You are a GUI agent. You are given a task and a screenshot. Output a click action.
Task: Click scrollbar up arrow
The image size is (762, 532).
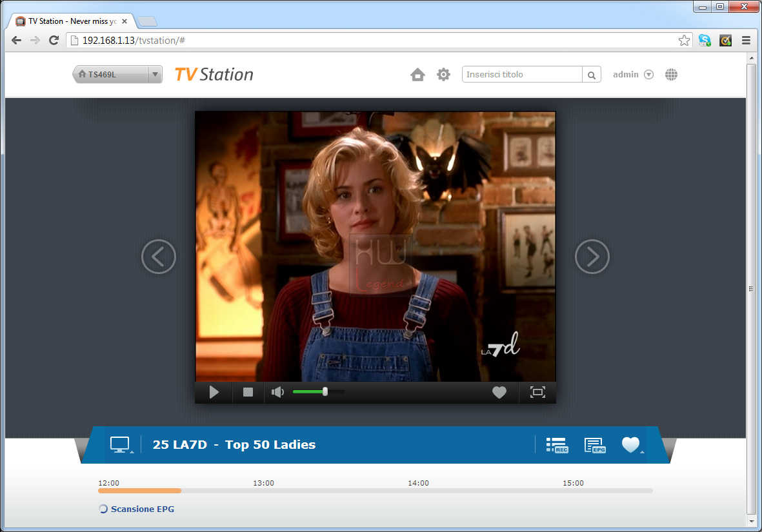751,58
